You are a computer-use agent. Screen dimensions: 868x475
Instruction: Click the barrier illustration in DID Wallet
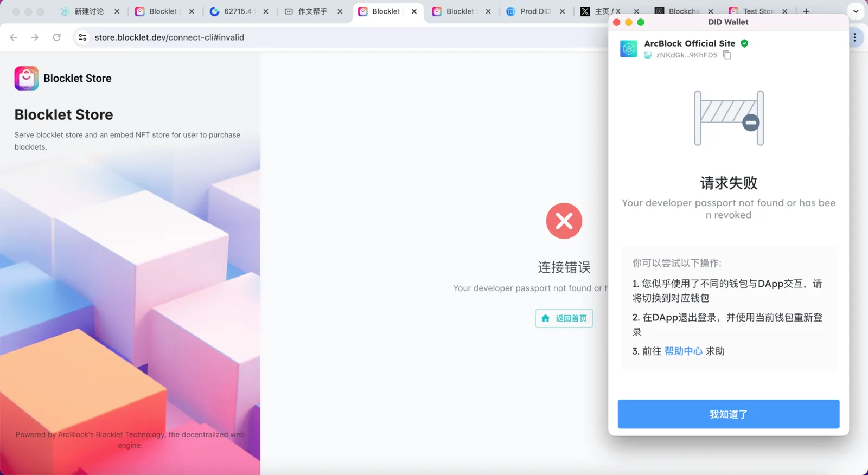(729, 118)
